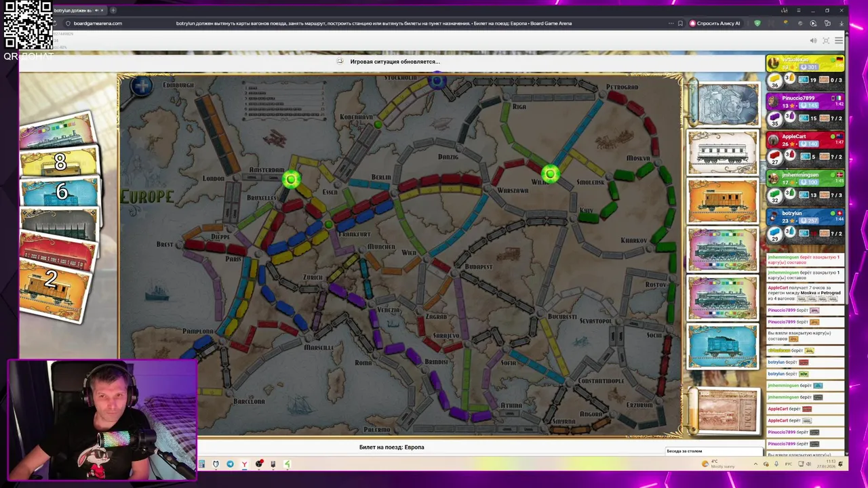Open the browser extensions puzzle icon
Screen dimensions: 868x488
pos(827,23)
